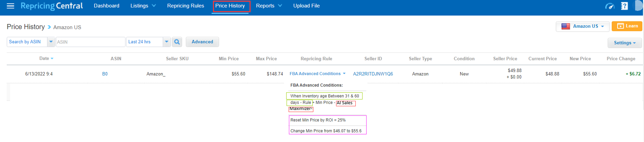
Task: Open the speedometer gauge icon
Action: (610, 6)
